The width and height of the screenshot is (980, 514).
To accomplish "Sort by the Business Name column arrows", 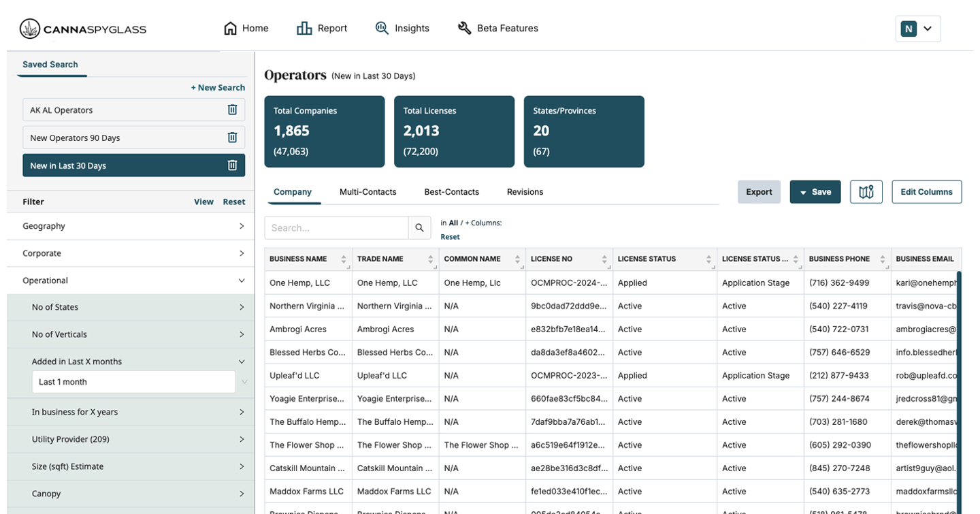I will point(344,259).
